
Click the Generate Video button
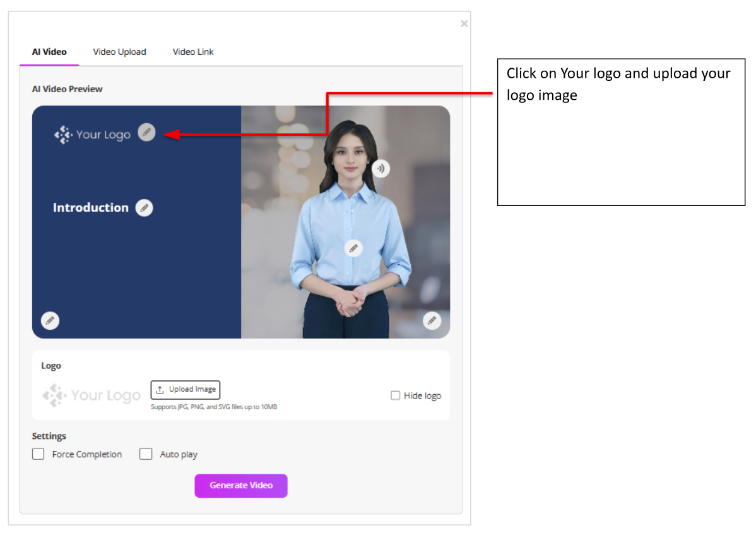point(241,486)
